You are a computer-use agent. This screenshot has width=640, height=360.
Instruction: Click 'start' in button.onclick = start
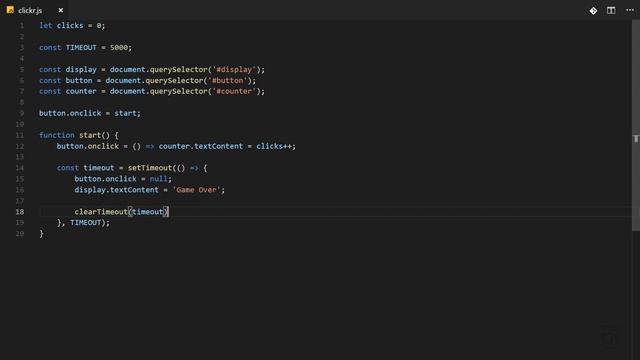(125, 113)
